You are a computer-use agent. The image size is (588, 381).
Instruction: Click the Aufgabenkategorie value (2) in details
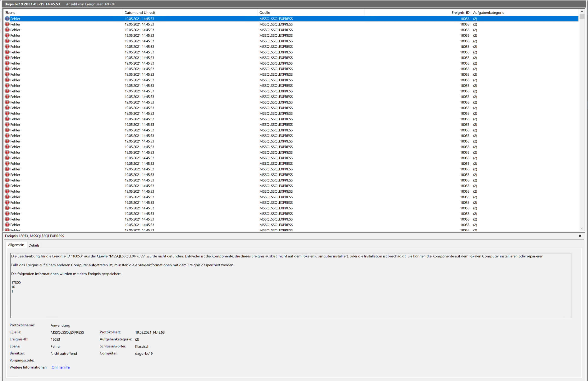[137, 339]
